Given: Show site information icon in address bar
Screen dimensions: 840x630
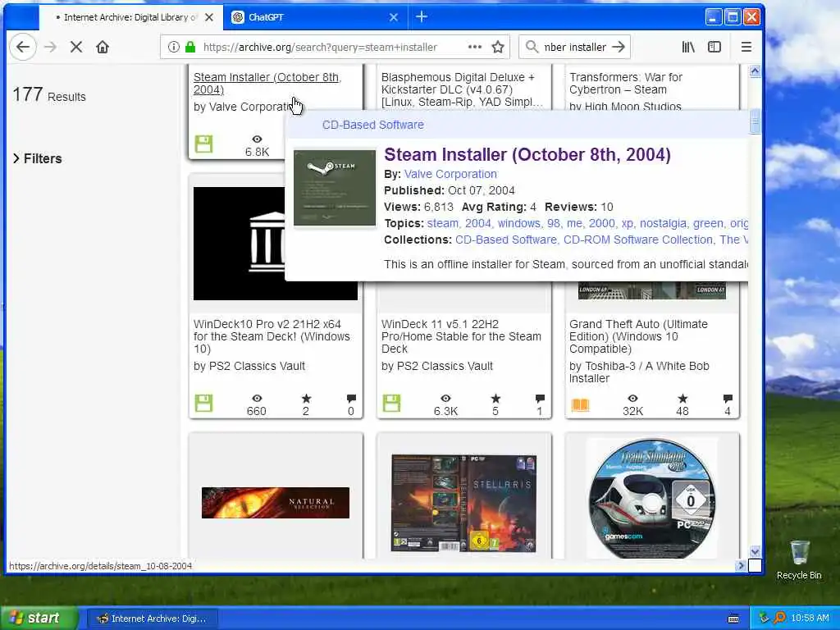Looking at the screenshot, I should [174, 47].
